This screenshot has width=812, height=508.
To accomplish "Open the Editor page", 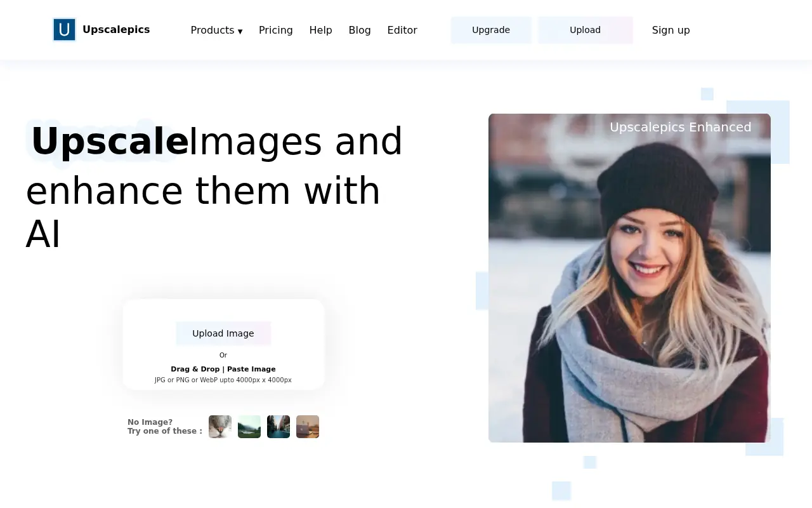I will pos(402,30).
